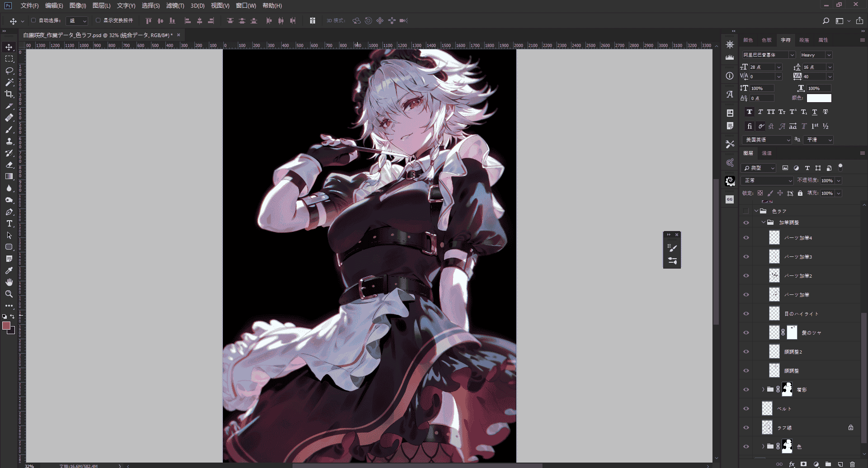The width and height of the screenshot is (868, 468).
Task: Switch to the 通道 tab
Action: coord(767,153)
